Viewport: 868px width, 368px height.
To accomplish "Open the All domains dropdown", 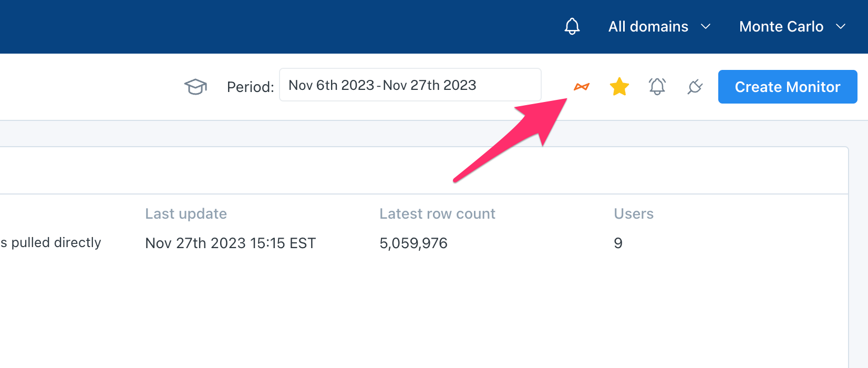I will (648, 27).
